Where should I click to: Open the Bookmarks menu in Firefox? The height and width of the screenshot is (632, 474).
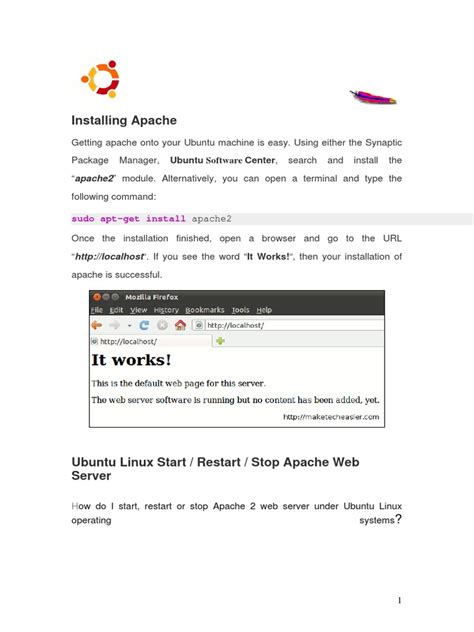click(205, 310)
